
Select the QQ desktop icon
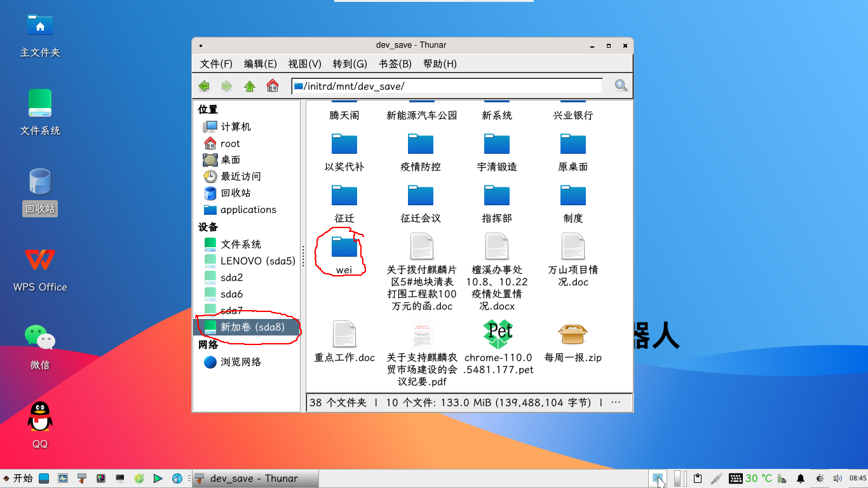(x=40, y=426)
